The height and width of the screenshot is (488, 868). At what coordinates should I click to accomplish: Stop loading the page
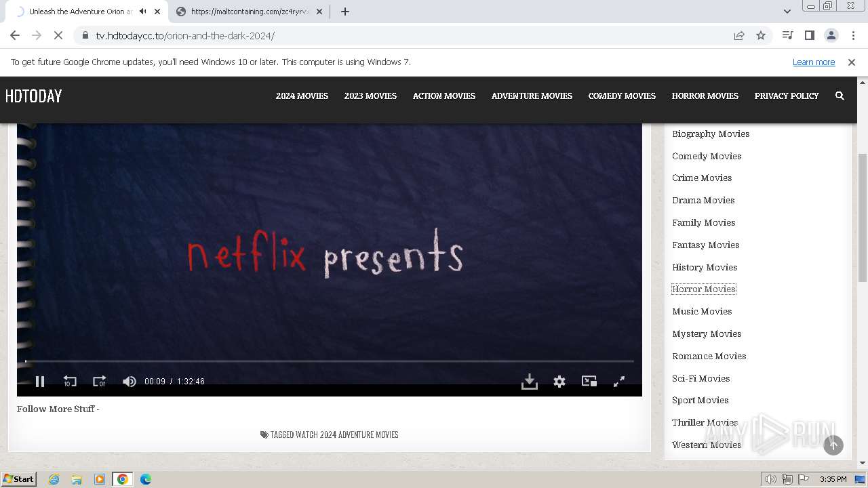(58, 36)
